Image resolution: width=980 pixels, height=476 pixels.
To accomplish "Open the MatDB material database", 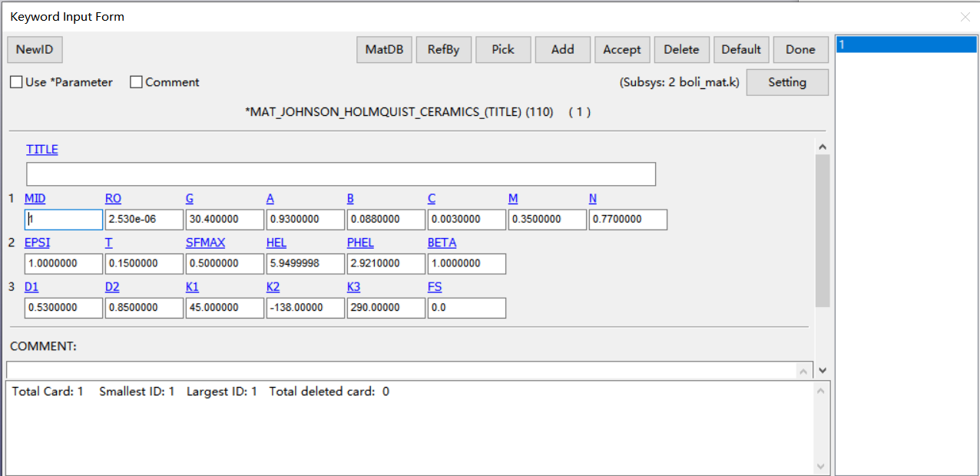I will (384, 49).
